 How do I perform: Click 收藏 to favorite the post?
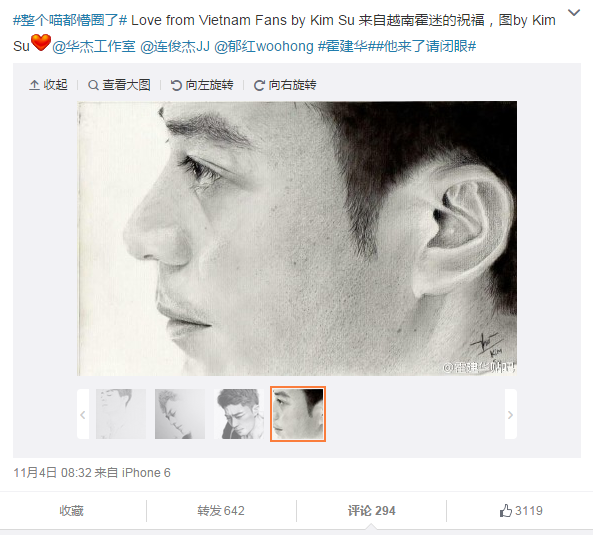point(71,510)
